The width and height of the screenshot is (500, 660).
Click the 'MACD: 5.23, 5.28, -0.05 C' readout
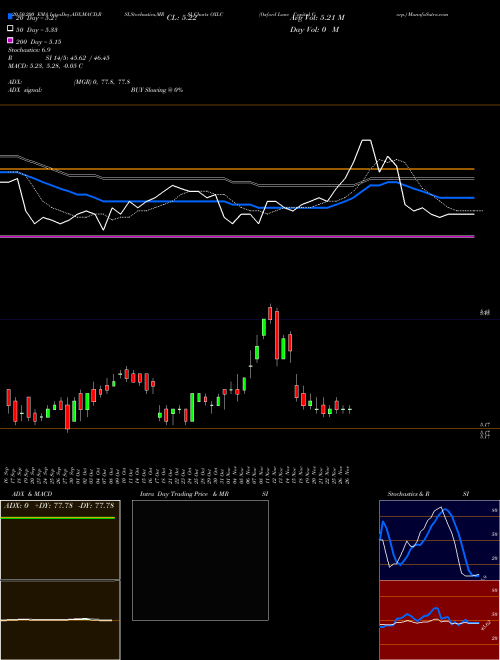pos(45,66)
